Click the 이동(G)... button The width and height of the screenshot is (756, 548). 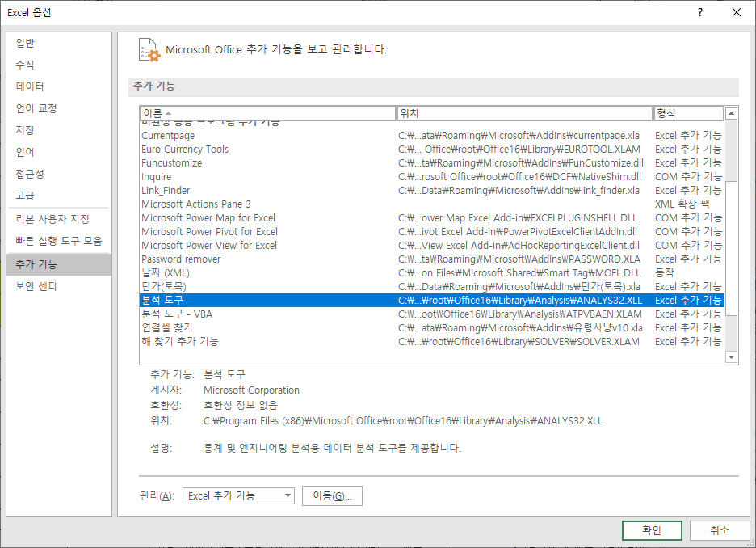click(332, 496)
